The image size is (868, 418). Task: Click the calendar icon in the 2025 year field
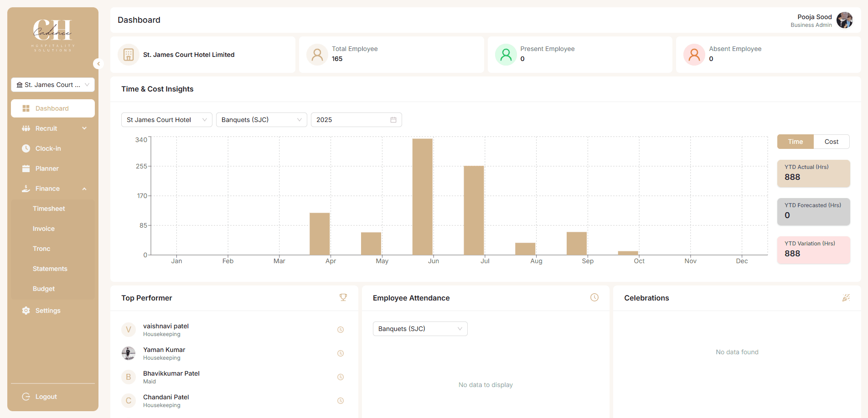393,120
